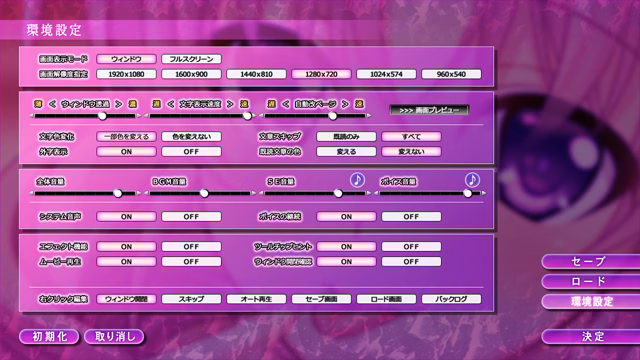Assign right-click to バックログ

(x=451, y=299)
